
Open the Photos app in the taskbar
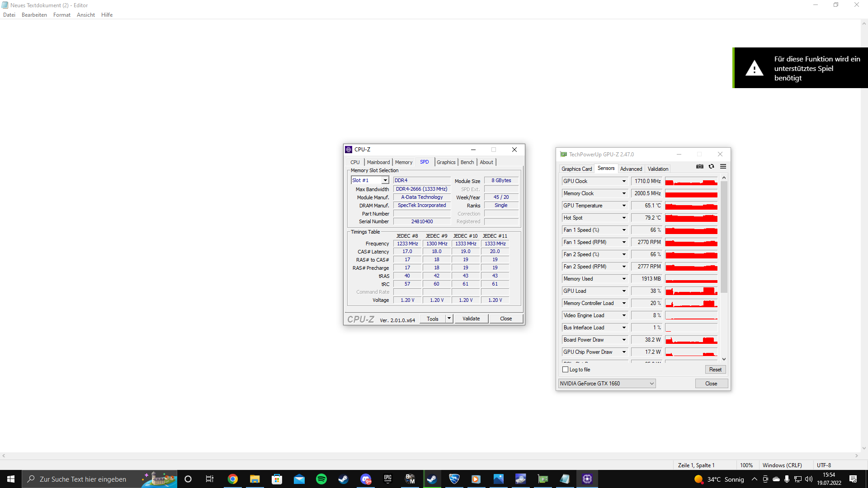(498, 479)
